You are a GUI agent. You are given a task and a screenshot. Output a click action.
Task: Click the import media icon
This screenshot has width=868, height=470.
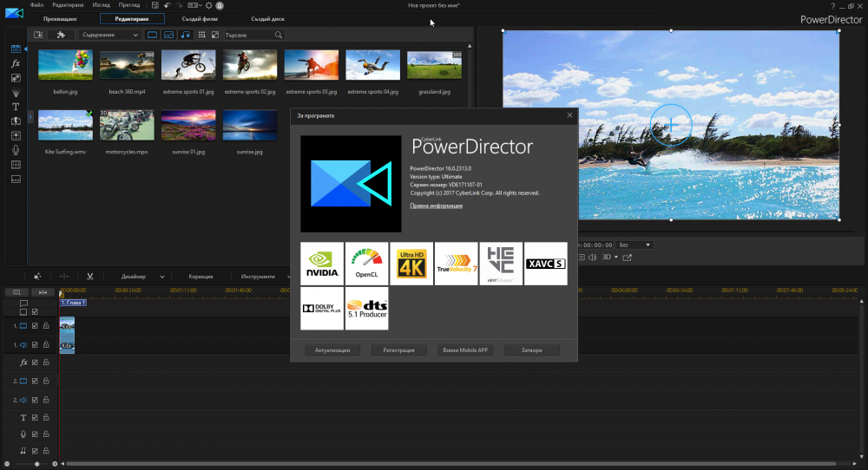click(x=38, y=35)
